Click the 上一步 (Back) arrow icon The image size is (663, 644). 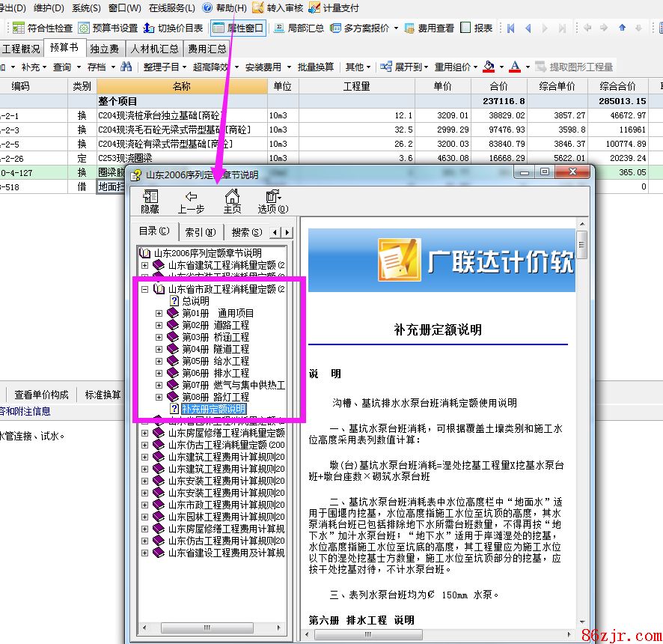[x=191, y=198]
